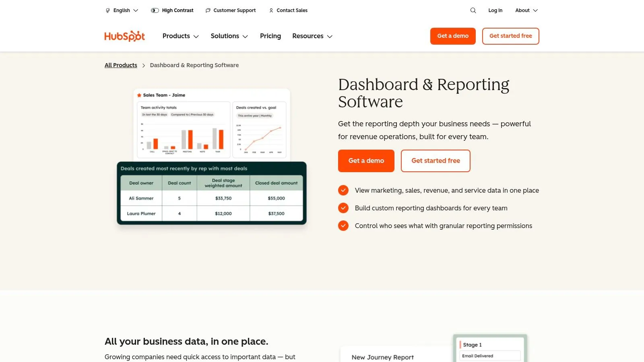Click the star icon next to Sales Team - Jaime
This screenshot has width=644, height=362.
pyautogui.click(x=139, y=95)
